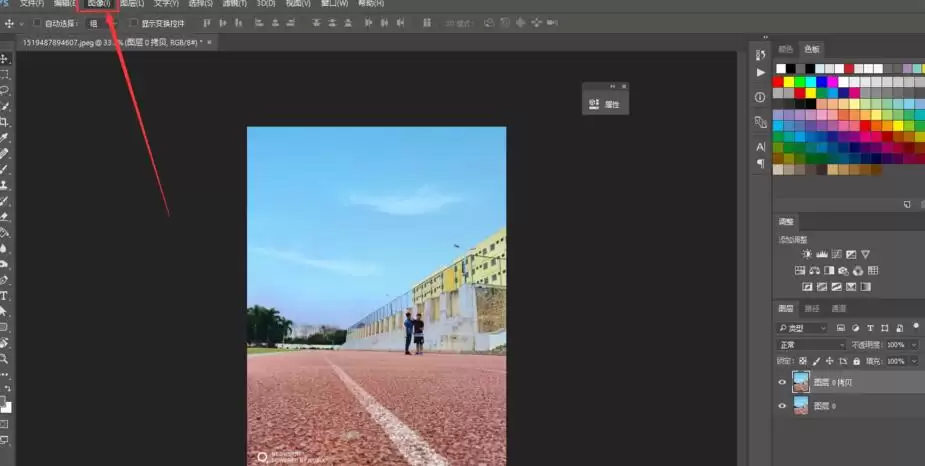925x466 pixels.
Task: Add a Levels adjustment layer
Action: coord(821,254)
